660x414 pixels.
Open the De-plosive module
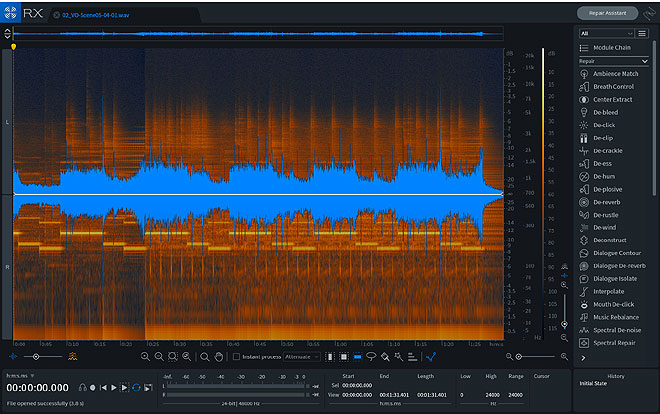click(601, 189)
